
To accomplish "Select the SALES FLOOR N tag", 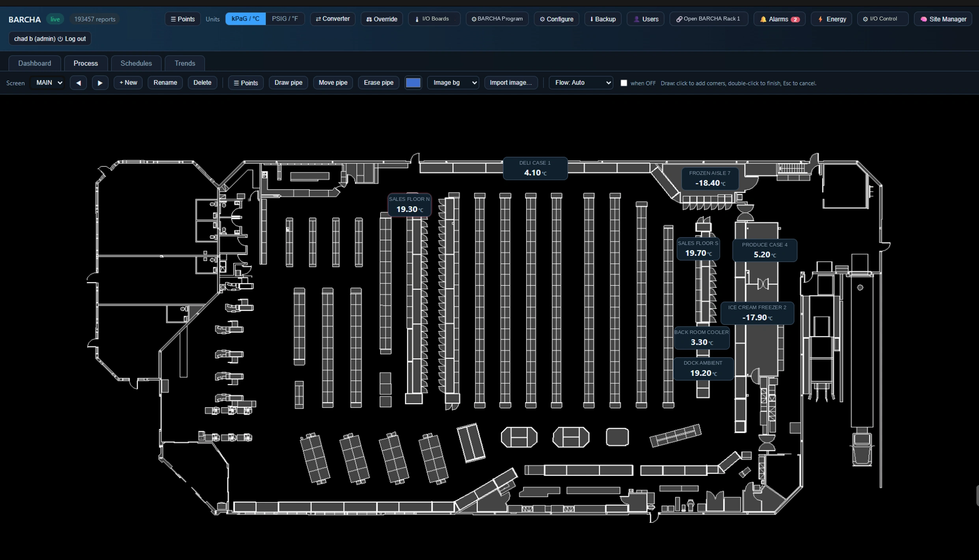I will pos(409,205).
